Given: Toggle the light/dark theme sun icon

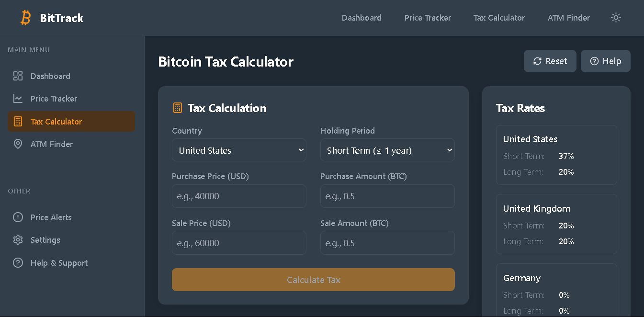Looking at the screenshot, I should (x=616, y=18).
